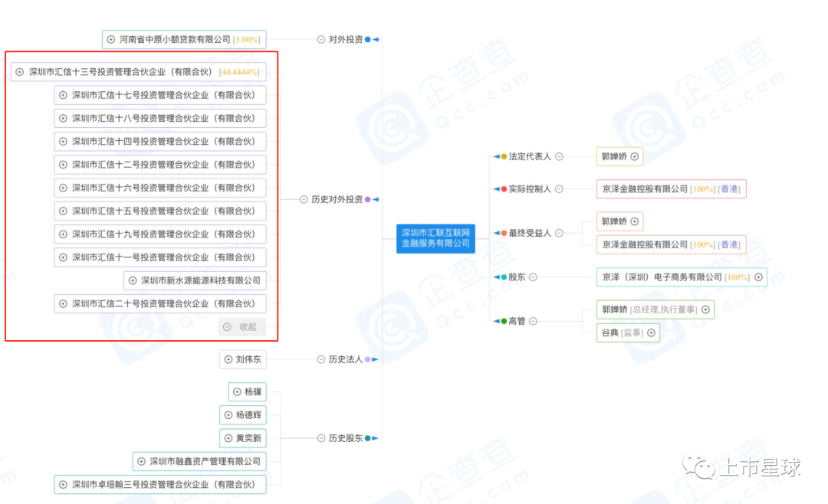Open the plus icon beside 黄奕新

[x=228, y=438]
